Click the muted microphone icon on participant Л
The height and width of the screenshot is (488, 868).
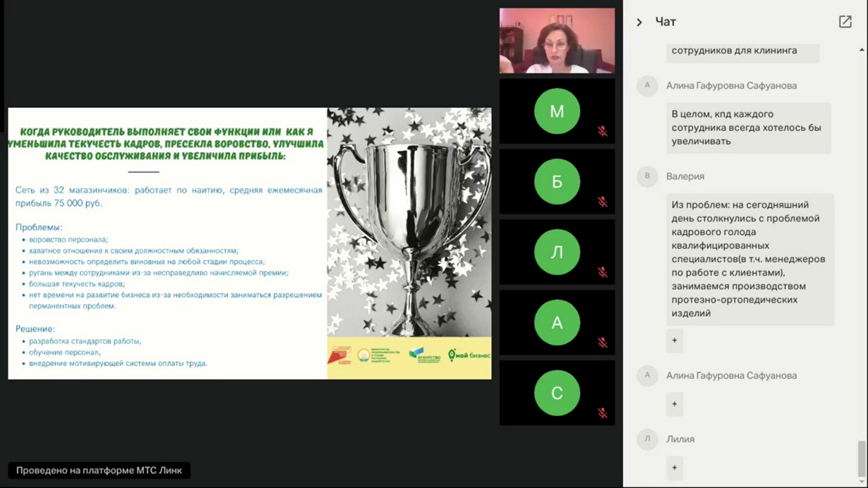click(603, 272)
